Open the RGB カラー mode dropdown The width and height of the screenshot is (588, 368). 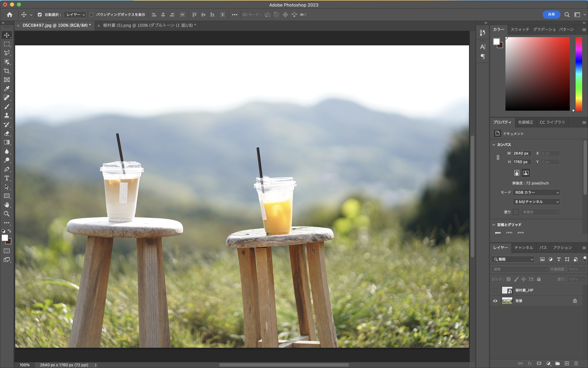pyautogui.click(x=536, y=193)
